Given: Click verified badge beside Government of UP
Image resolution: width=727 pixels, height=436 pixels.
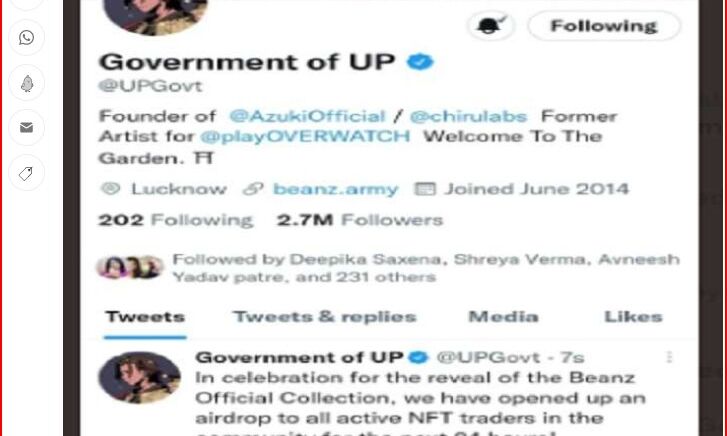Looking at the screenshot, I should coord(420,62).
